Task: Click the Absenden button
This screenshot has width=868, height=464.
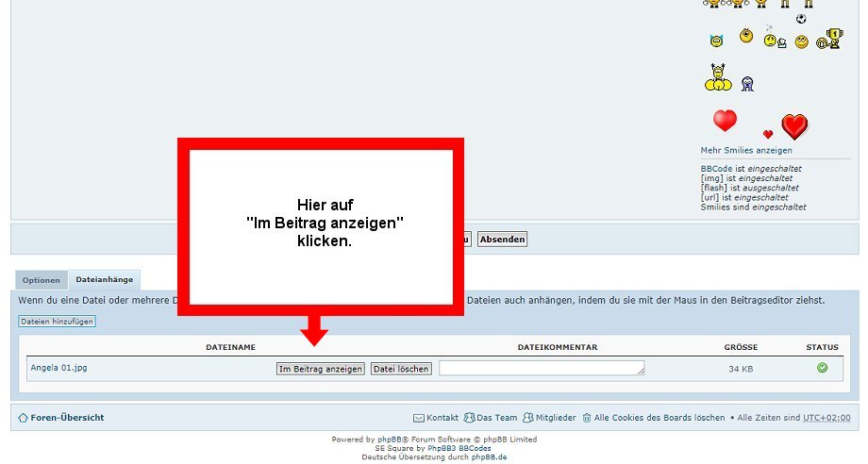Action: [502, 240]
